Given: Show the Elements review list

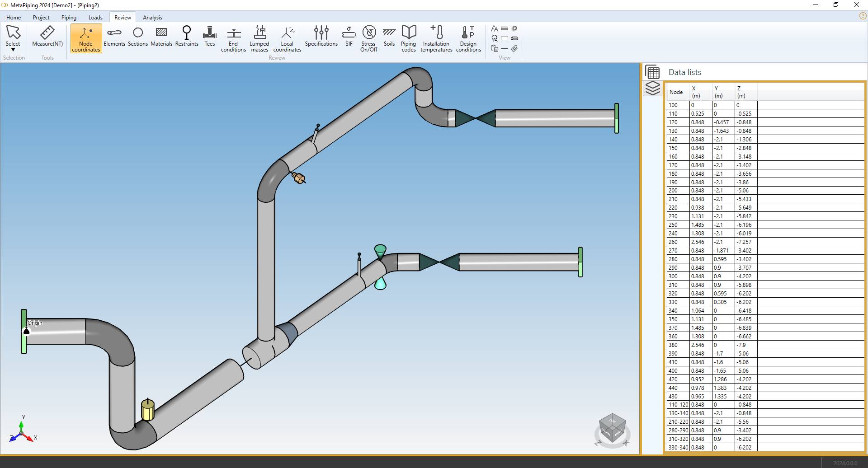Looking at the screenshot, I should point(114,36).
